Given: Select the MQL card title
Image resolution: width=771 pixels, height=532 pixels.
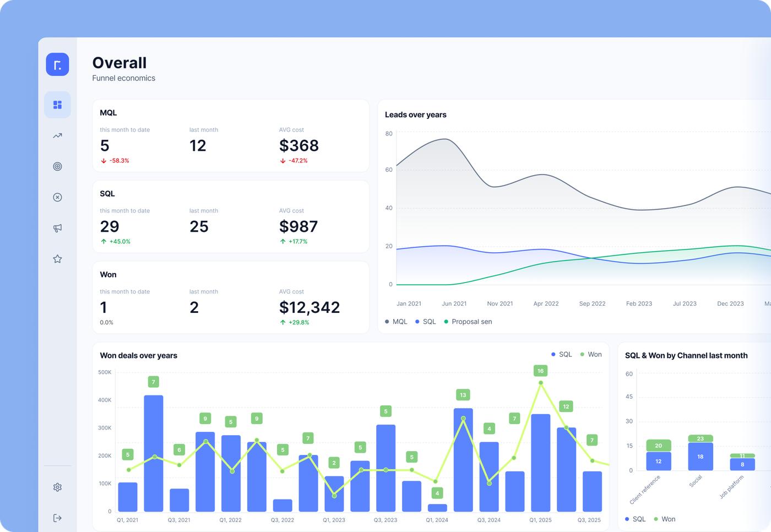Looking at the screenshot, I should point(108,113).
